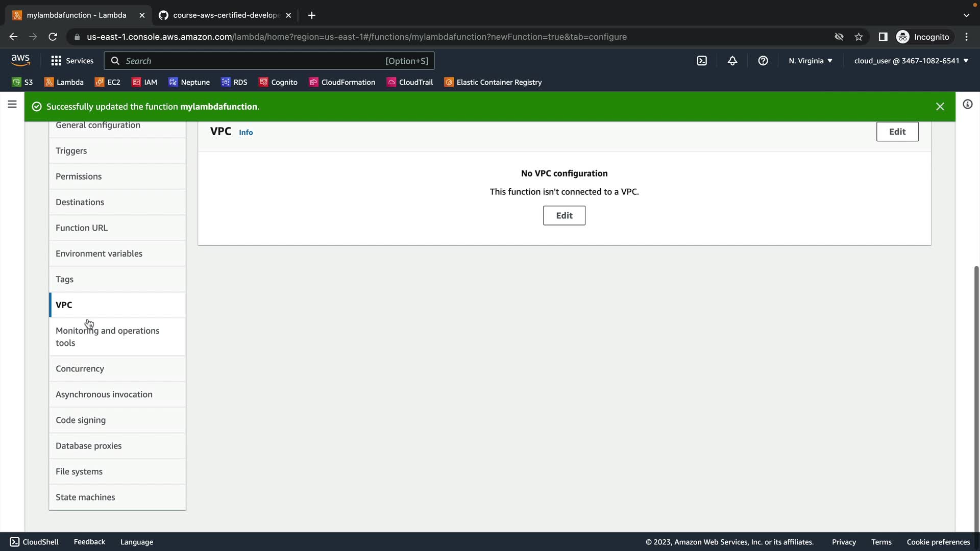This screenshot has width=980, height=551.
Task: Open Neptune shortcut in favorites bar
Action: click(189, 82)
